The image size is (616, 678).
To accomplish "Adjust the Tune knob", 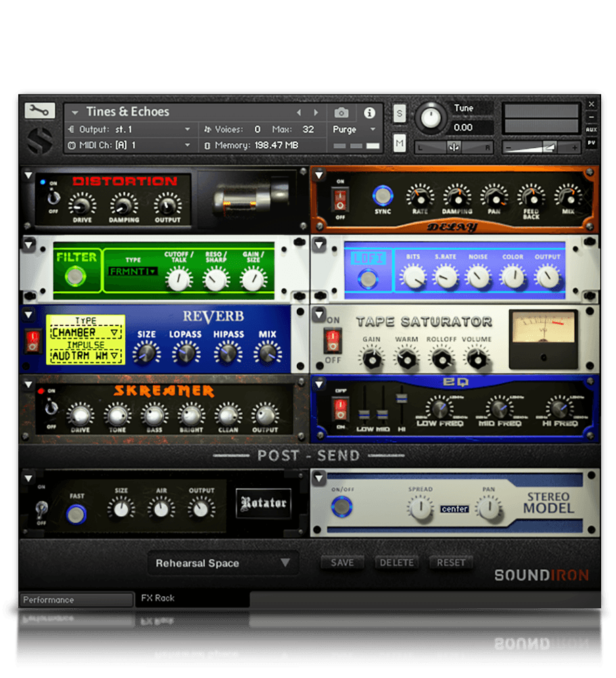I will coord(430,118).
